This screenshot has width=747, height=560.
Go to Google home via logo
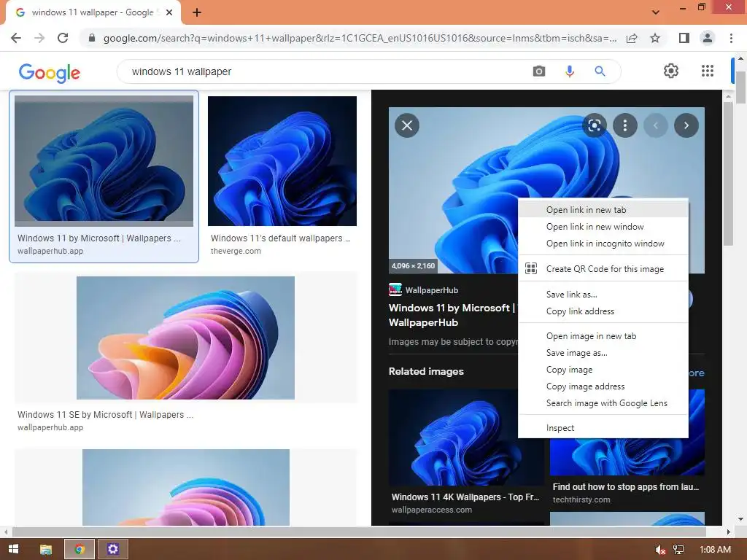[x=50, y=72]
